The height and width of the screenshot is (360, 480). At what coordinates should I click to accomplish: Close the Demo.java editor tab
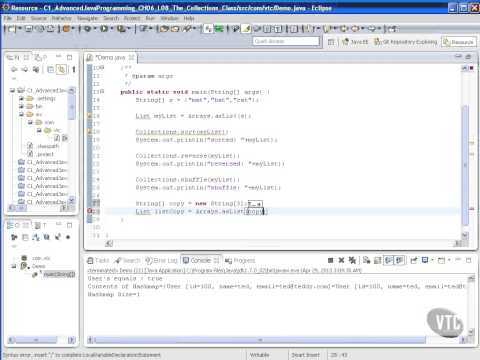(x=132, y=58)
